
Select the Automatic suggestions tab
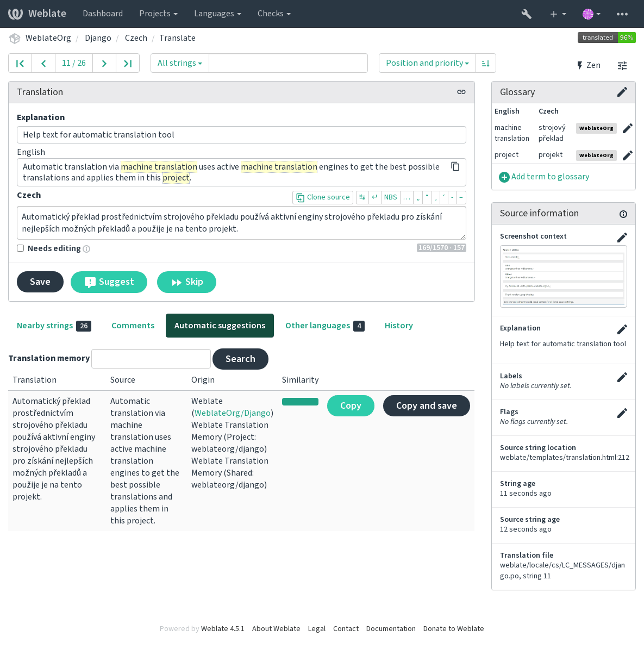220,326
